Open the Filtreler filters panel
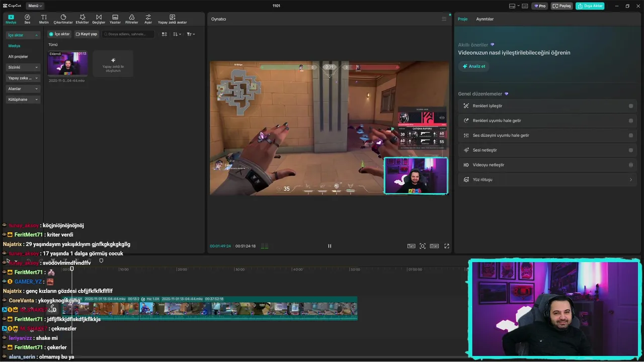This screenshot has height=362, width=644. 131,19
